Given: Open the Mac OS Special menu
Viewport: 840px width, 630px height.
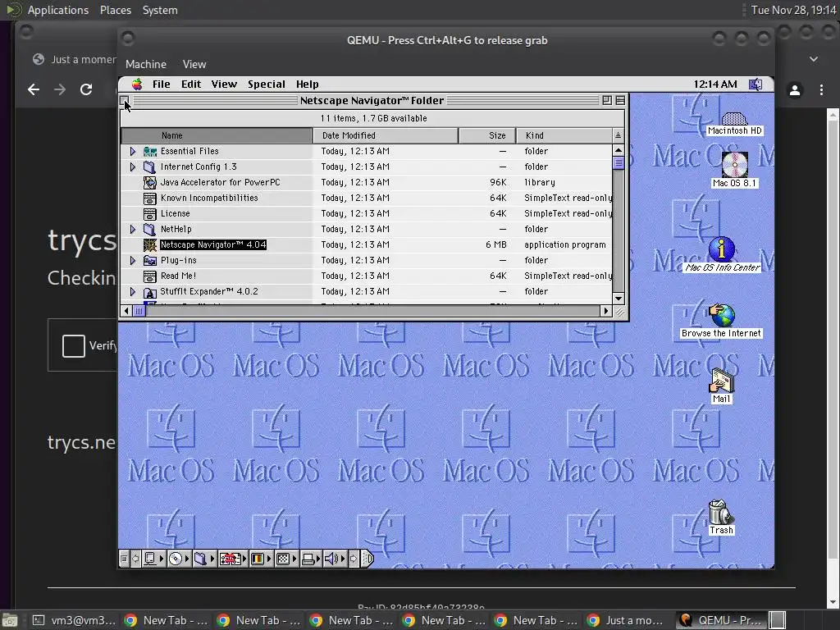Looking at the screenshot, I should pos(267,84).
